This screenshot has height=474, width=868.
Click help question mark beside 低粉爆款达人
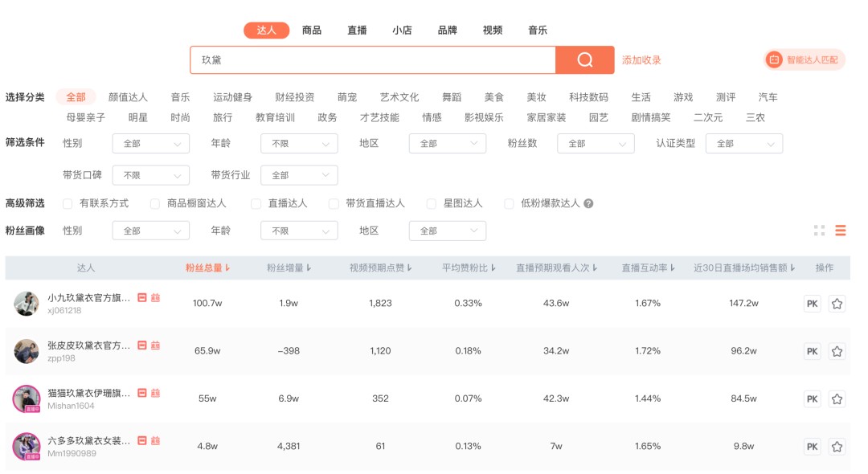click(588, 203)
